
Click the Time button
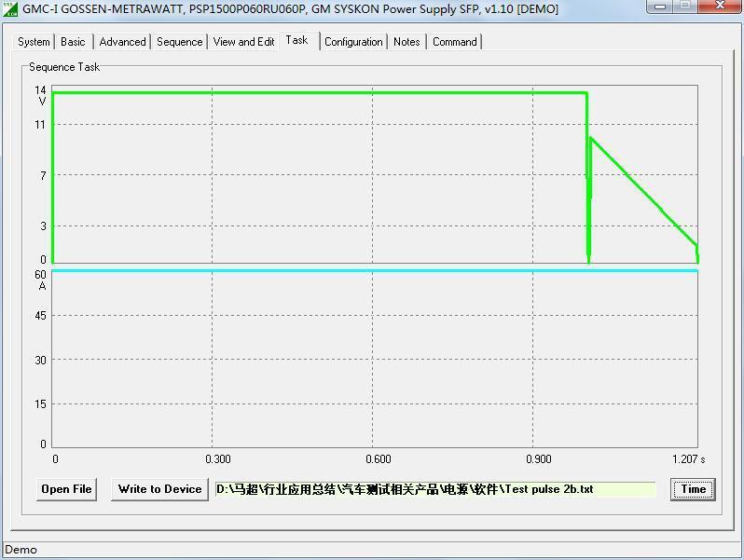pos(693,489)
